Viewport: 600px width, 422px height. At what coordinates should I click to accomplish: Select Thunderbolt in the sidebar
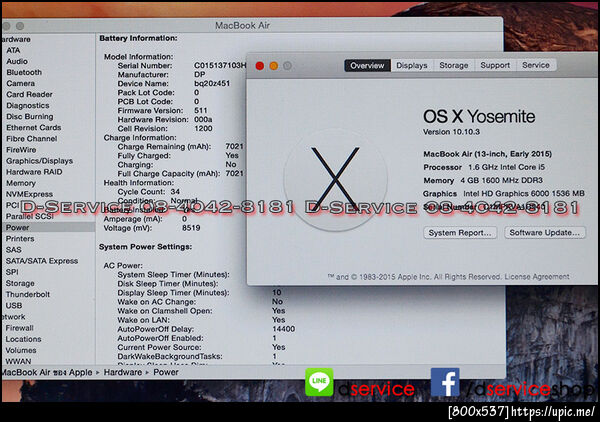click(x=28, y=295)
